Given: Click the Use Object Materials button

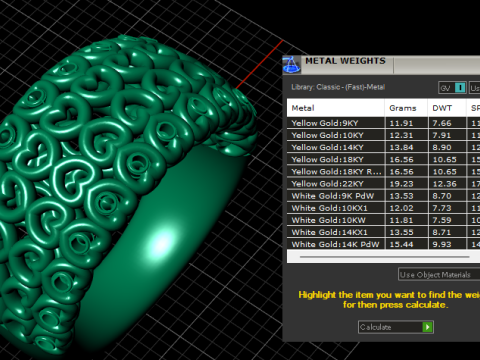Looking at the screenshot, I should coord(439,275).
